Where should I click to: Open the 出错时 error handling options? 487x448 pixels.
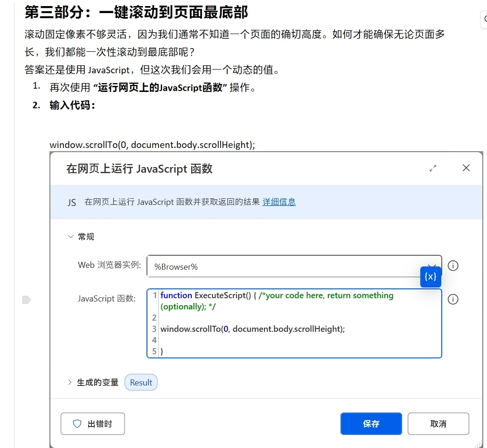point(93,423)
